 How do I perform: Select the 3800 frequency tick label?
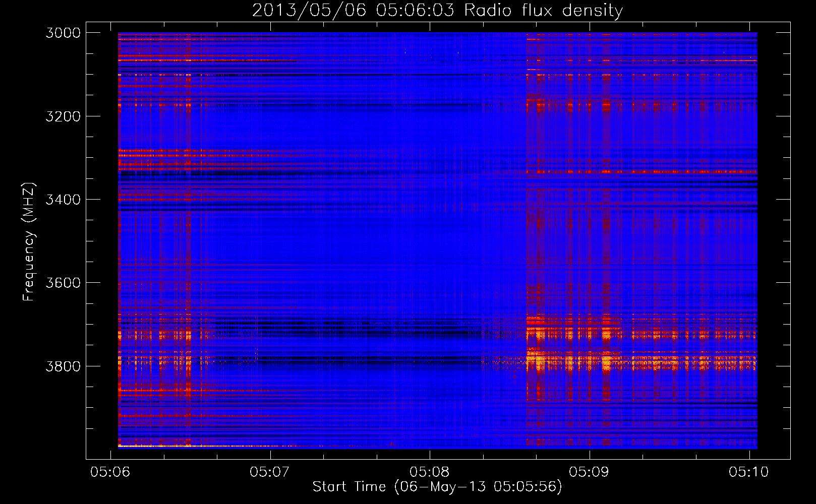point(63,366)
